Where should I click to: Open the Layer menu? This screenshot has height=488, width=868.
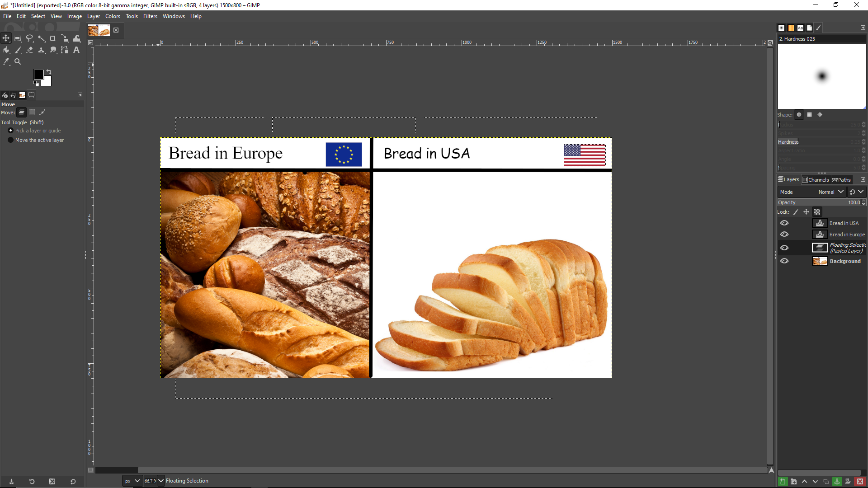94,16
